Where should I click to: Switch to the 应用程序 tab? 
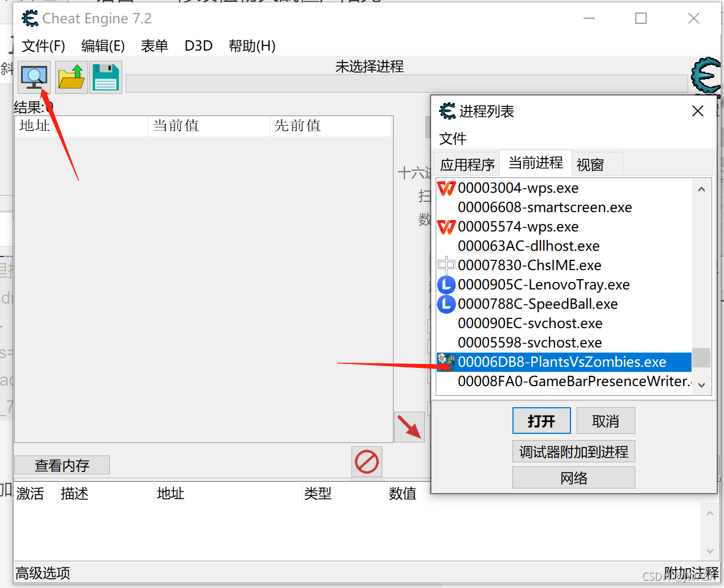(x=467, y=164)
